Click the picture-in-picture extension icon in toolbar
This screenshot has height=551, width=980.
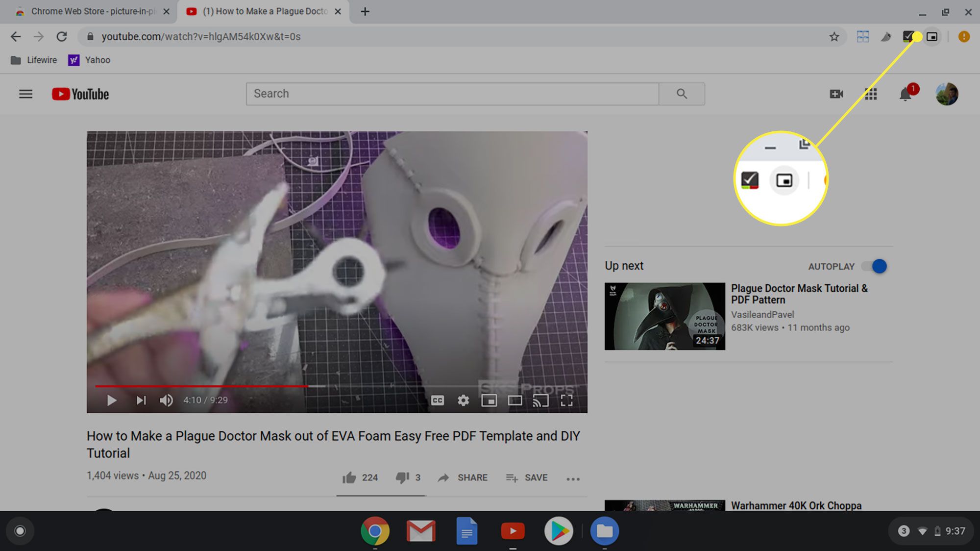tap(932, 37)
